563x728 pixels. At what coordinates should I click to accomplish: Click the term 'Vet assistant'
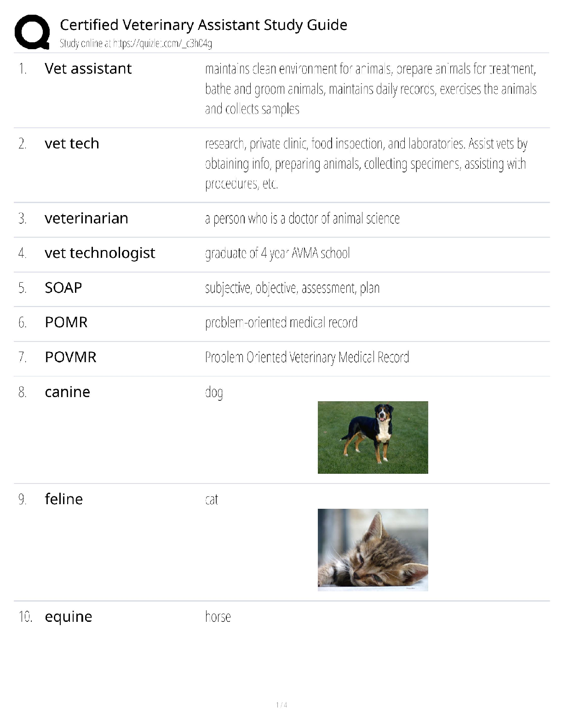click(88, 68)
